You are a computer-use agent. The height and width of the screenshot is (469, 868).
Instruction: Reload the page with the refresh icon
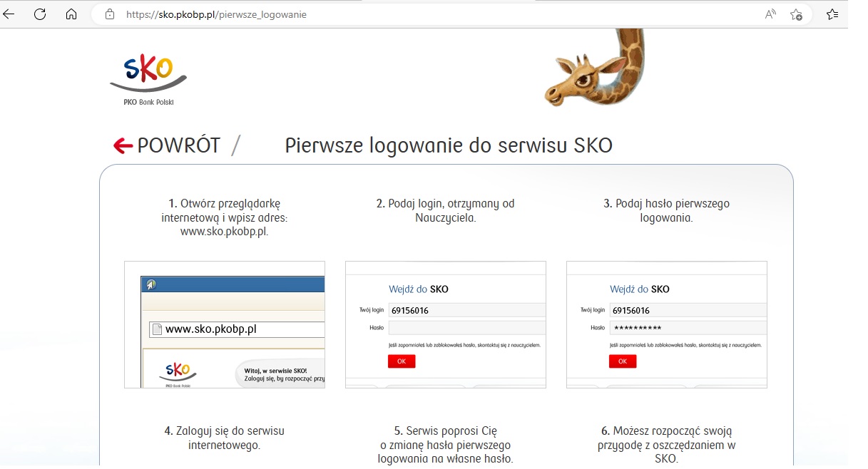(40, 14)
